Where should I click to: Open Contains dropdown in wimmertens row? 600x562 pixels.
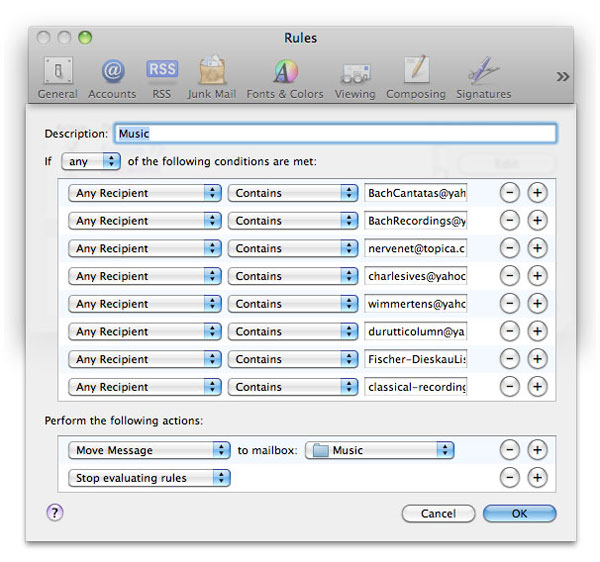[x=293, y=304]
